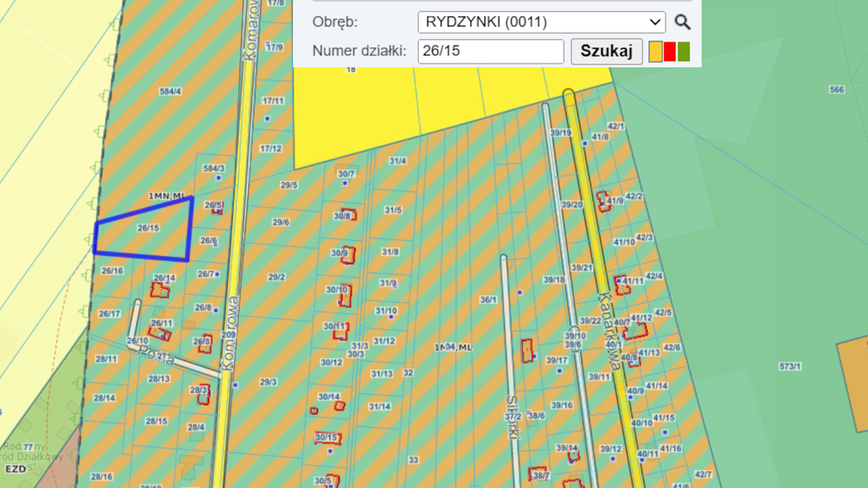
Task: Click the magnifier icon beside Obręb dropdown
Action: coord(682,22)
